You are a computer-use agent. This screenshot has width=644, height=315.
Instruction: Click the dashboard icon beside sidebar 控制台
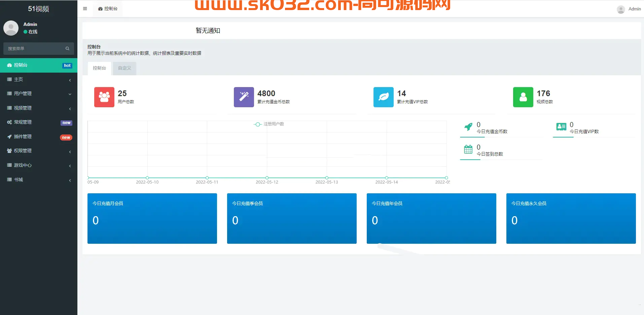(9, 65)
